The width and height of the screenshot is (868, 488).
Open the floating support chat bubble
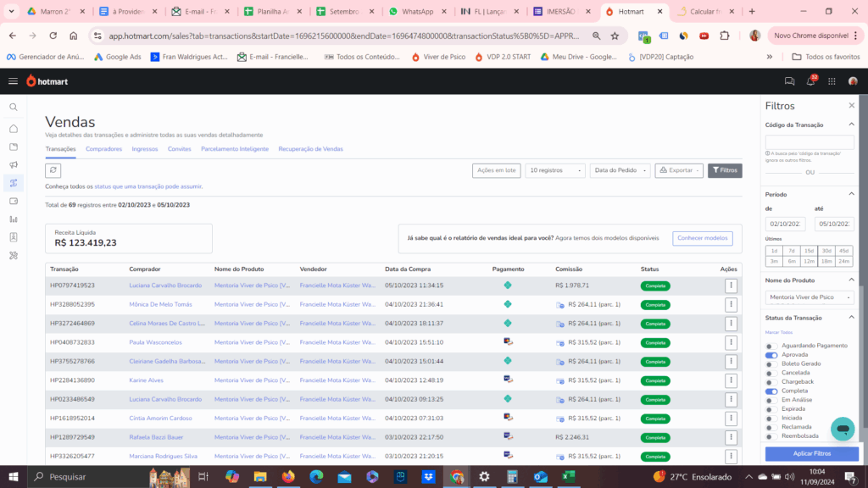coord(843,429)
